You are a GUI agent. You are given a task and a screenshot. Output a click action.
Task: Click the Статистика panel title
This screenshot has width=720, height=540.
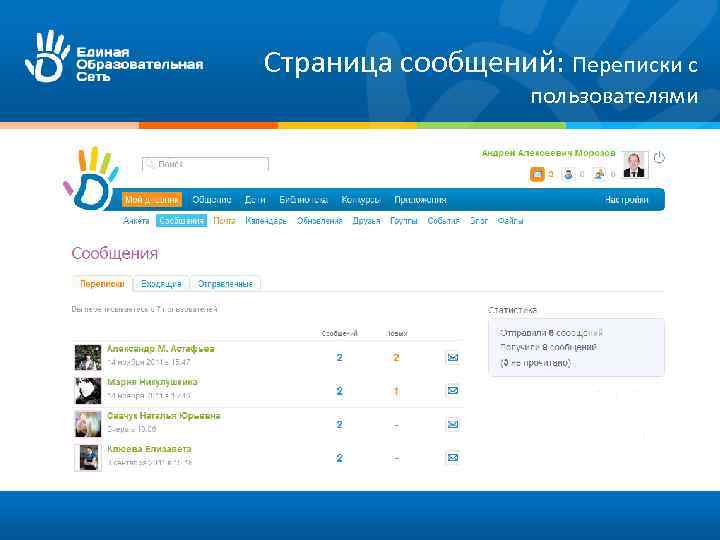[512, 310]
